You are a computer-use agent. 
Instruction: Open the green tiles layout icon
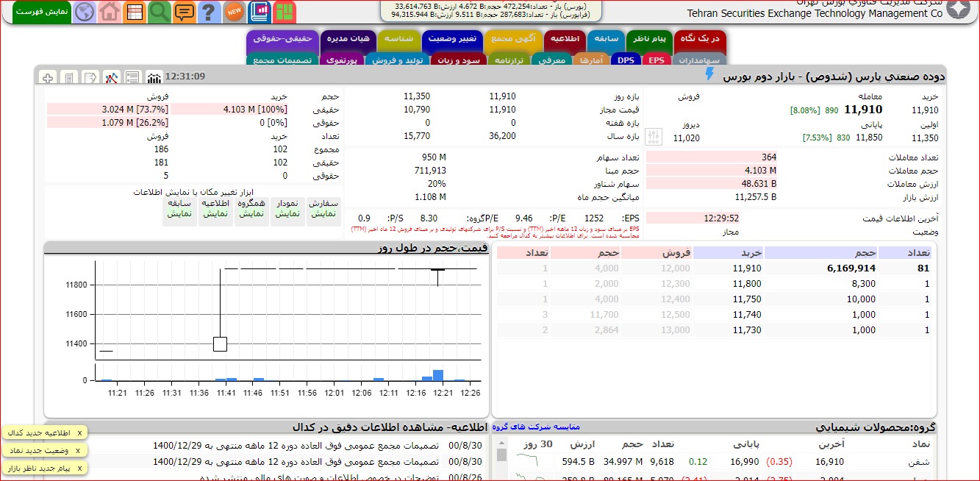pyautogui.click(x=285, y=12)
